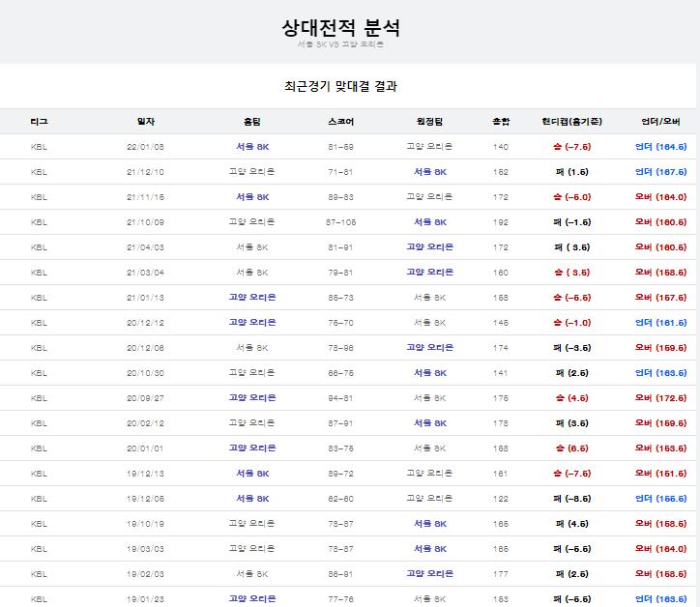Open away team 고양 오리온 in 19/02/03 row
The image size is (700, 607).
pyautogui.click(x=429, y=573)
